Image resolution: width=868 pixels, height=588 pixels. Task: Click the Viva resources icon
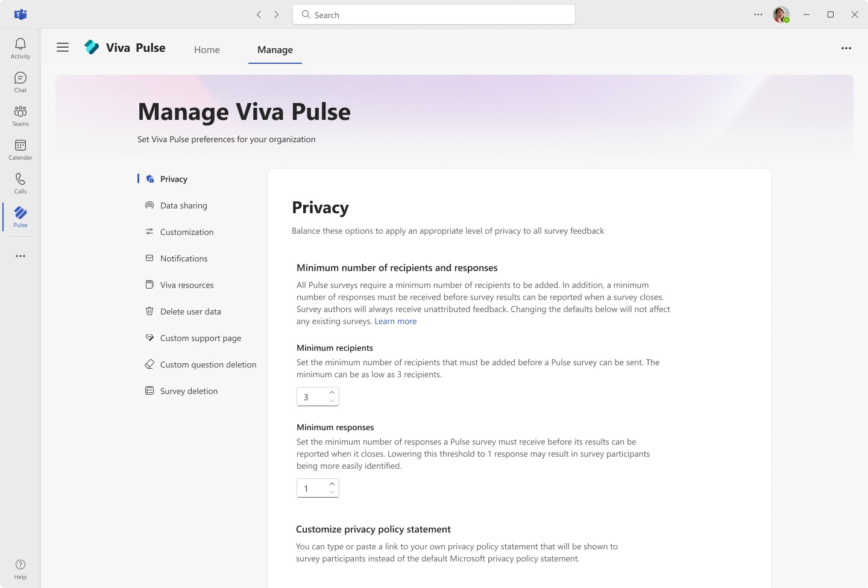[149, 285]
